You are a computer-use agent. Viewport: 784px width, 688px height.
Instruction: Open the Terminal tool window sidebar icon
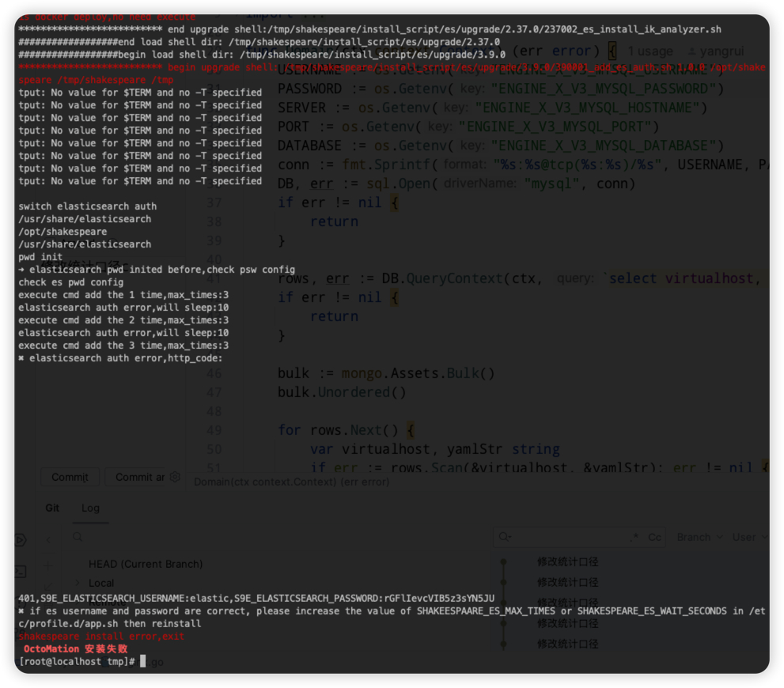pos(20,572)
